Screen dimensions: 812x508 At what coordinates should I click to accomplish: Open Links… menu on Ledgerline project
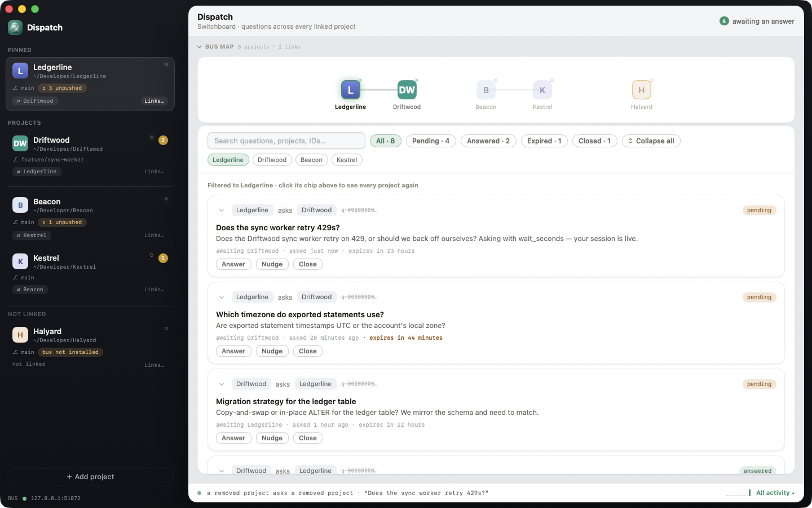coord(154,101)
